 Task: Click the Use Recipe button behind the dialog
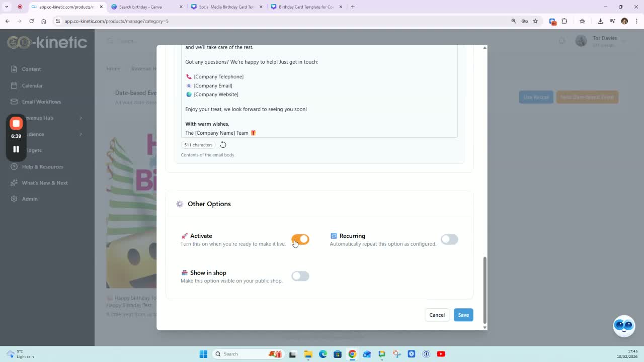coord(536,97)
